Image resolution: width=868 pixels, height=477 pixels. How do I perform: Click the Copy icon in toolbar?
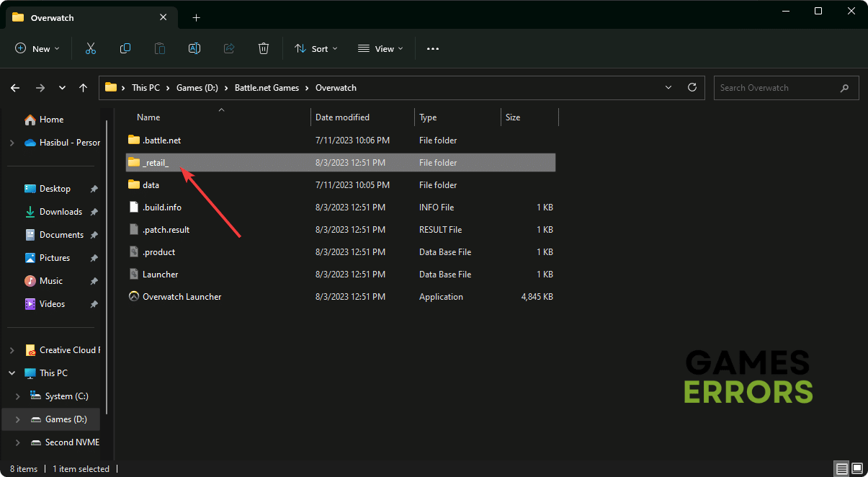point(125,48)
